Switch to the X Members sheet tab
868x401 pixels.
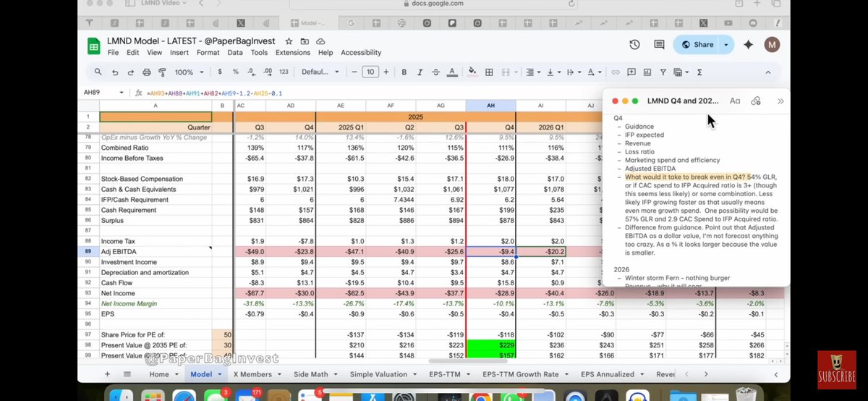pyautogui.click(x=256, y=374)
